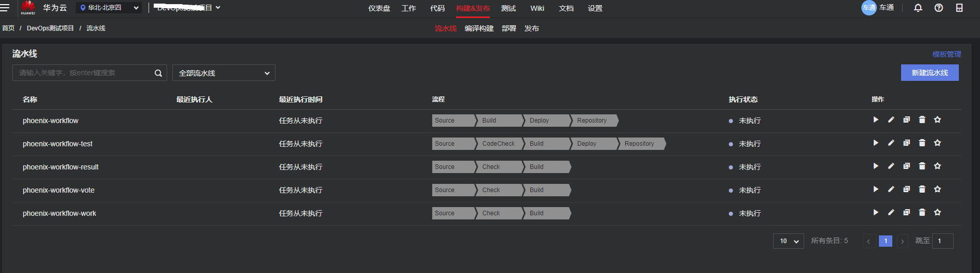Copy the phoenix-workflow-result pipeline
980x273 pixels.
[906, 166]
